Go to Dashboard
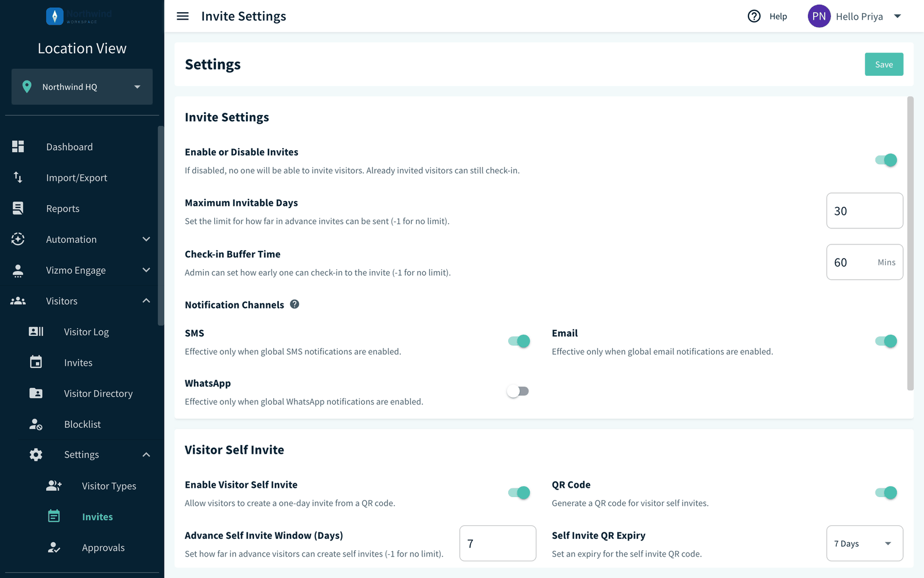 (69, 147)
